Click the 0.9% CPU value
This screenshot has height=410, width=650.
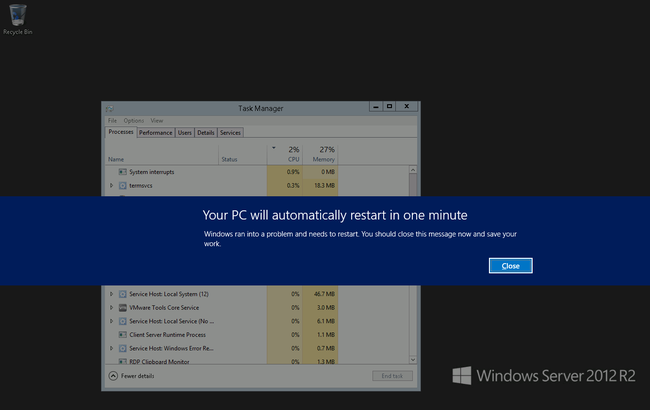293,172
